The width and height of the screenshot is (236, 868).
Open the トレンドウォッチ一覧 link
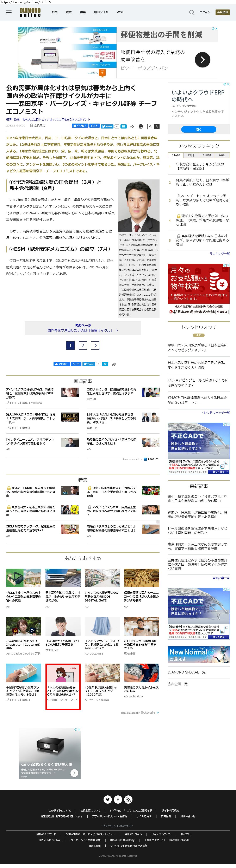[215, 412]
